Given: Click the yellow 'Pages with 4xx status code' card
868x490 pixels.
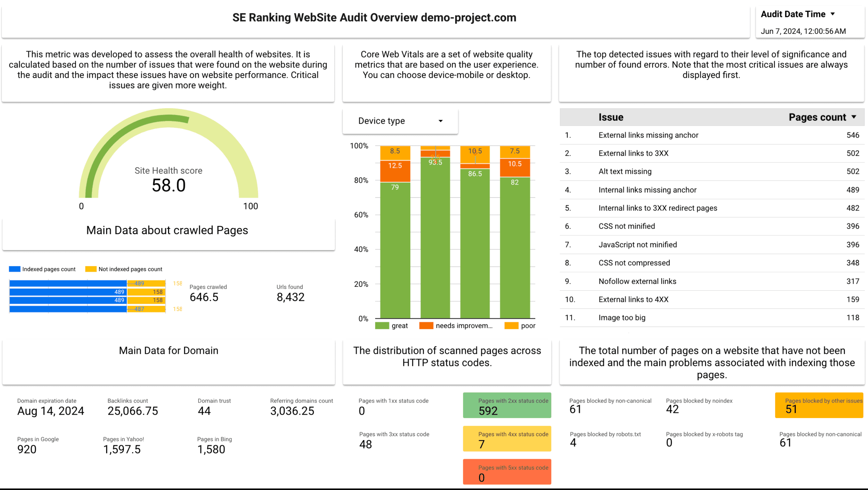Looking at the screenshot, I should [507, 439].
